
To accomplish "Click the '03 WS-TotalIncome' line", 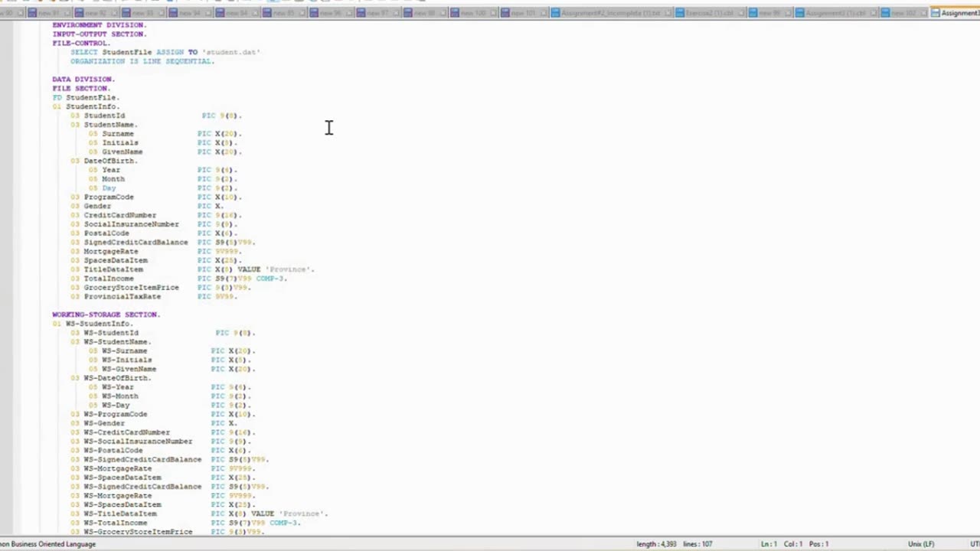I will click(186, 523).
